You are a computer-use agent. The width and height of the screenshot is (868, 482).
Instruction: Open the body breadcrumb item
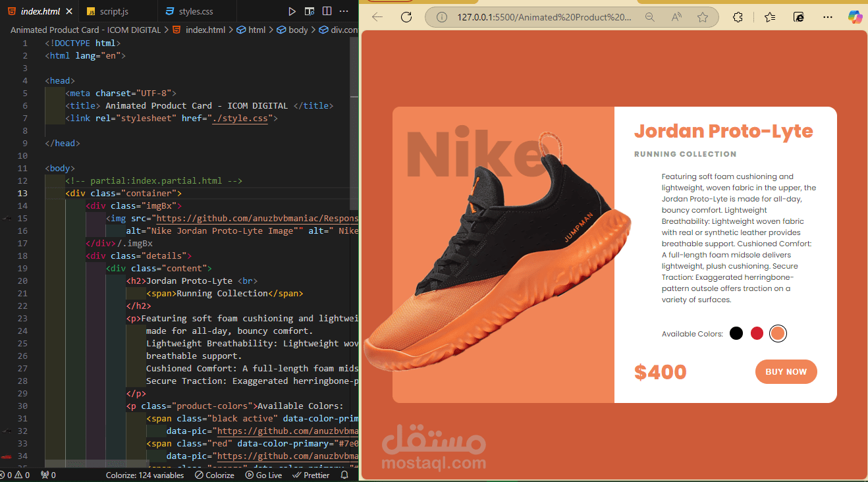[292, 30]
